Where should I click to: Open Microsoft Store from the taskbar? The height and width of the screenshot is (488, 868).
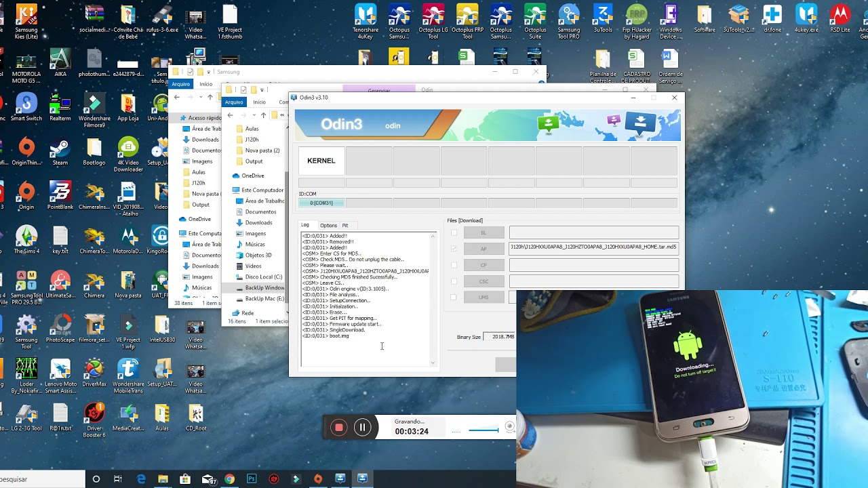[x=184, y=479]
